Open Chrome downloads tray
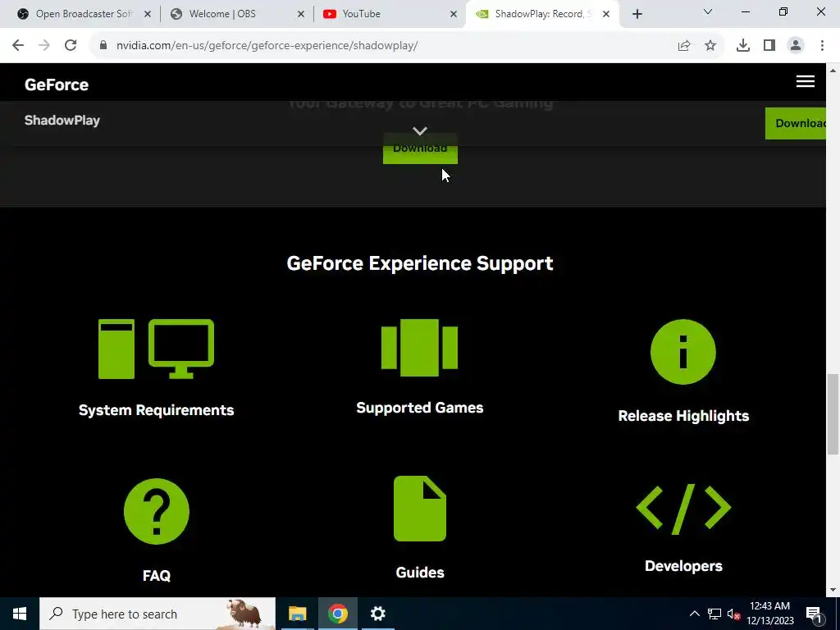 coord(743,46)
